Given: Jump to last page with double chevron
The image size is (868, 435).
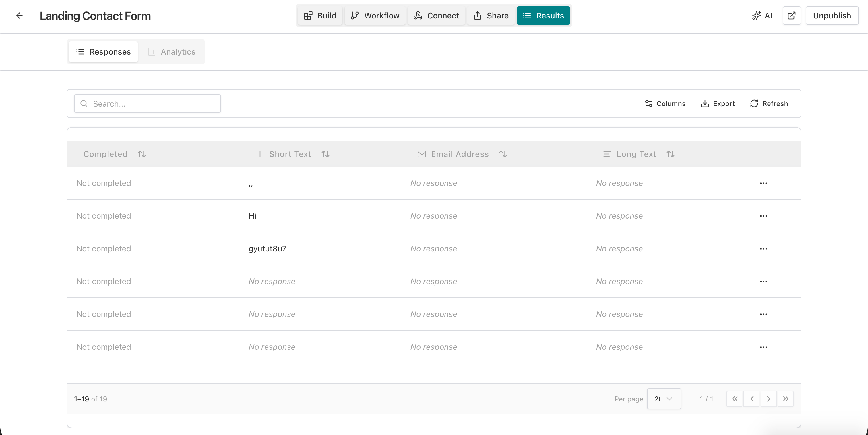Looking at the screenshot, I should (x=786, y=399).
